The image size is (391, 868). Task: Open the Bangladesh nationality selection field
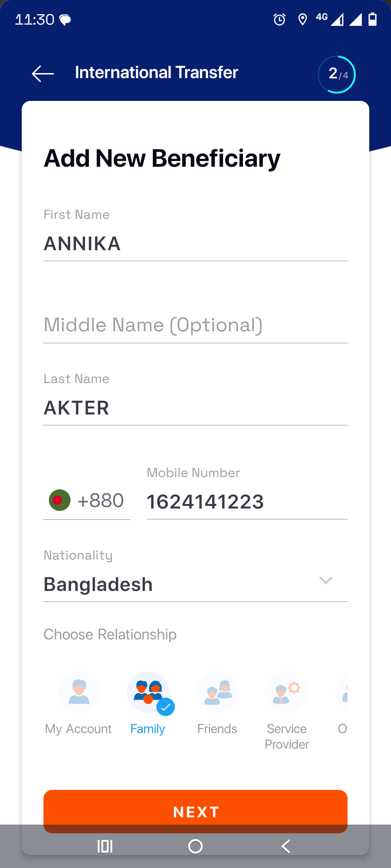(x=181, y=584)
